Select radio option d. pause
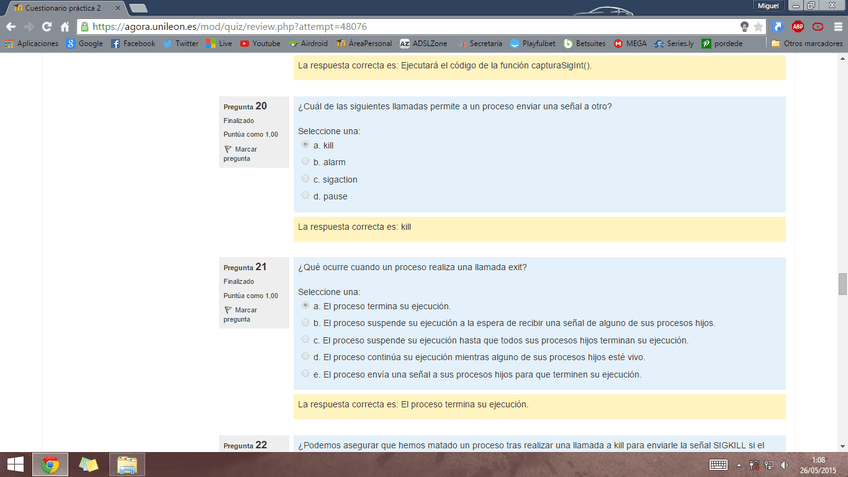848x477 pixels. pyautogui.click(x=306, y=195)
